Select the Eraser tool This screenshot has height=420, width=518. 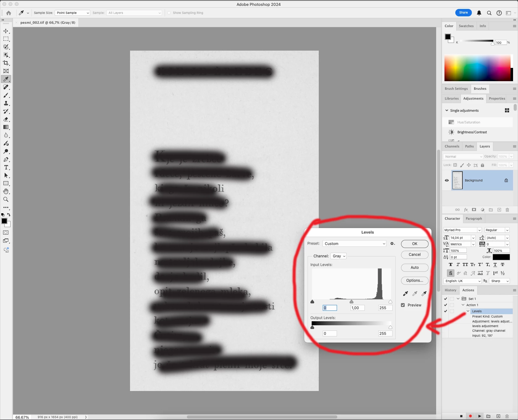tap(6, 119)
